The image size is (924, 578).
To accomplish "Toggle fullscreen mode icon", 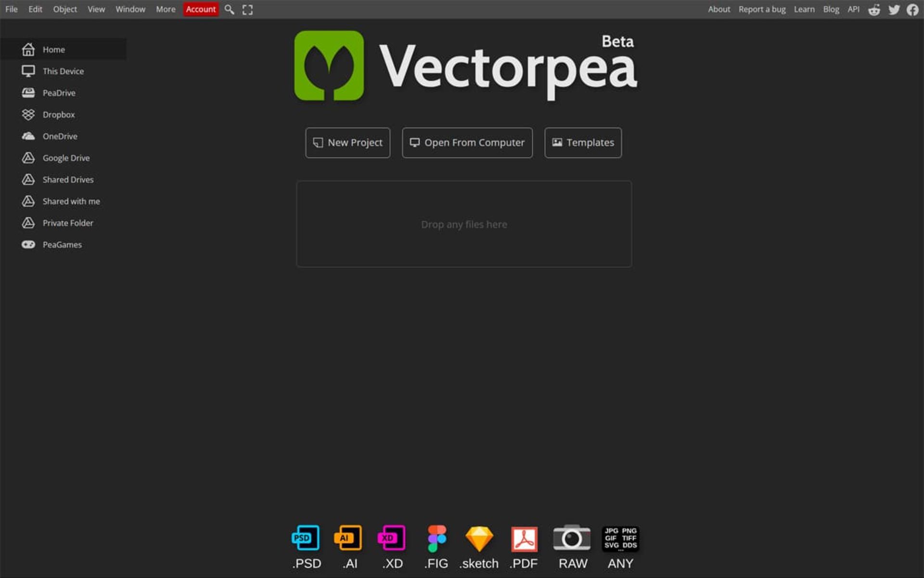I will [x=247, y=10].
